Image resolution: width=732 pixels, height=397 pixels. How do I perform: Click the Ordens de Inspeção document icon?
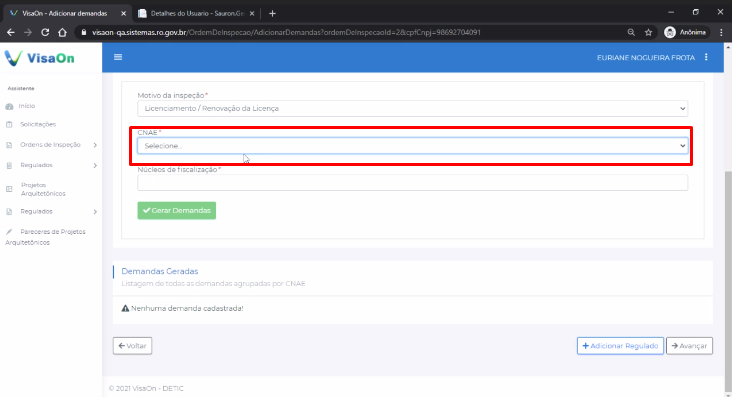tap(9, 145)
